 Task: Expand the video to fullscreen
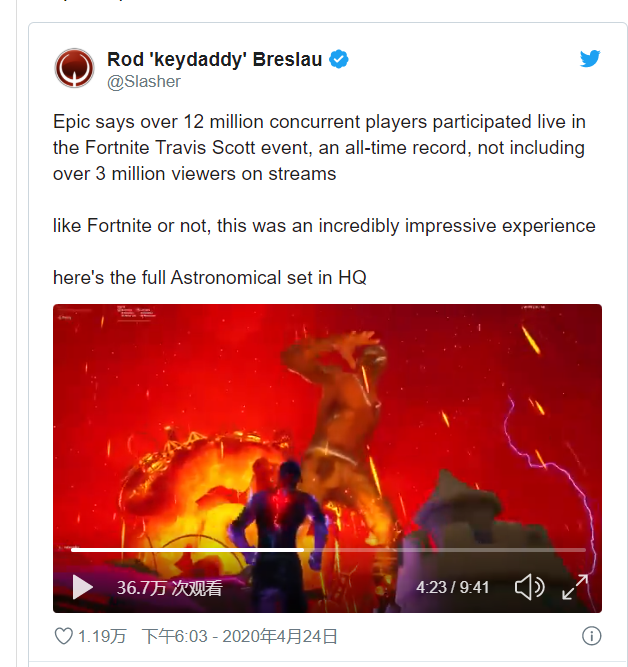[575, 587]
